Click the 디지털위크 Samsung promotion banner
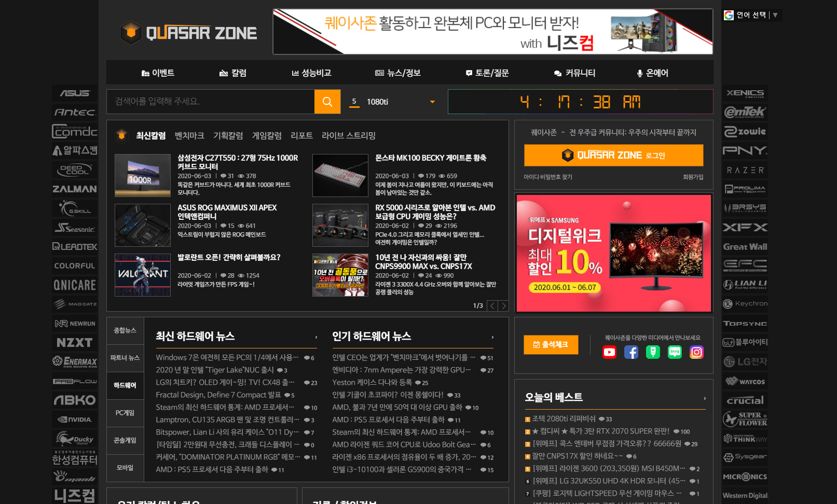Screen dimensions: 837x504 [614, 253]
